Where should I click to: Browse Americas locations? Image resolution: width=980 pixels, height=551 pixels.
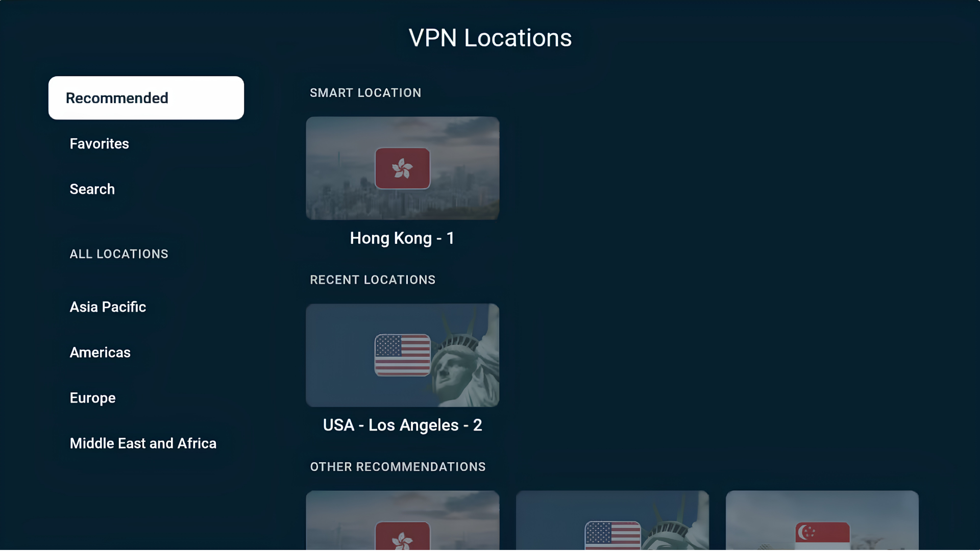pos(100,353)
